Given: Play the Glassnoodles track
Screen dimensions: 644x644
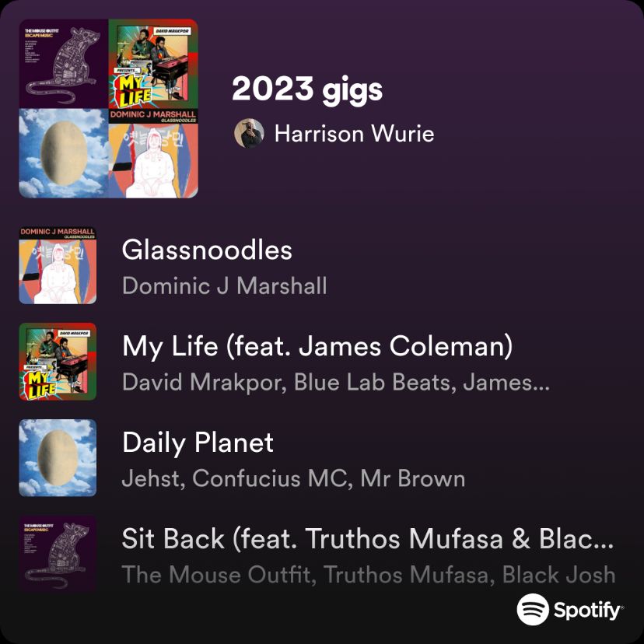Looking at the screenshot, I should click(x=207, y=250).
